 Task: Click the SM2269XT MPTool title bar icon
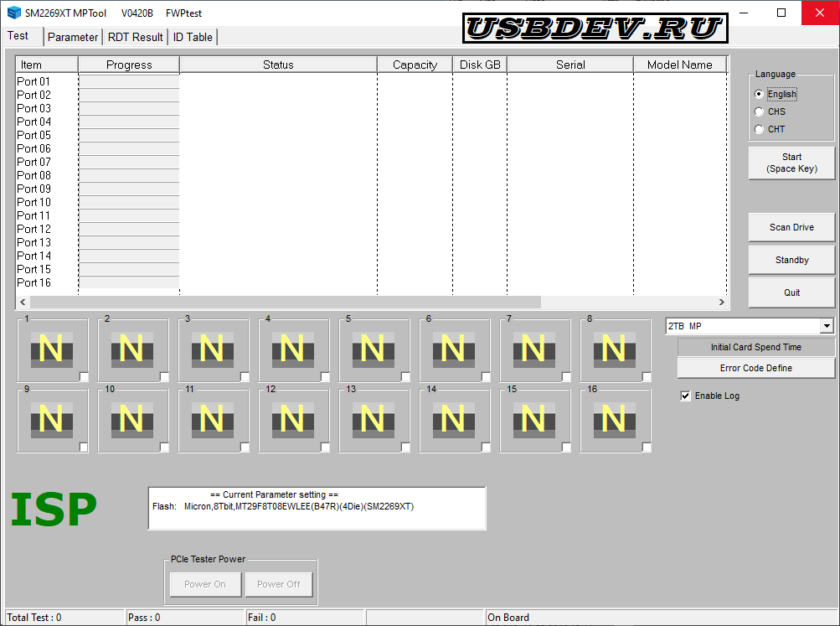tap(13, 13)
